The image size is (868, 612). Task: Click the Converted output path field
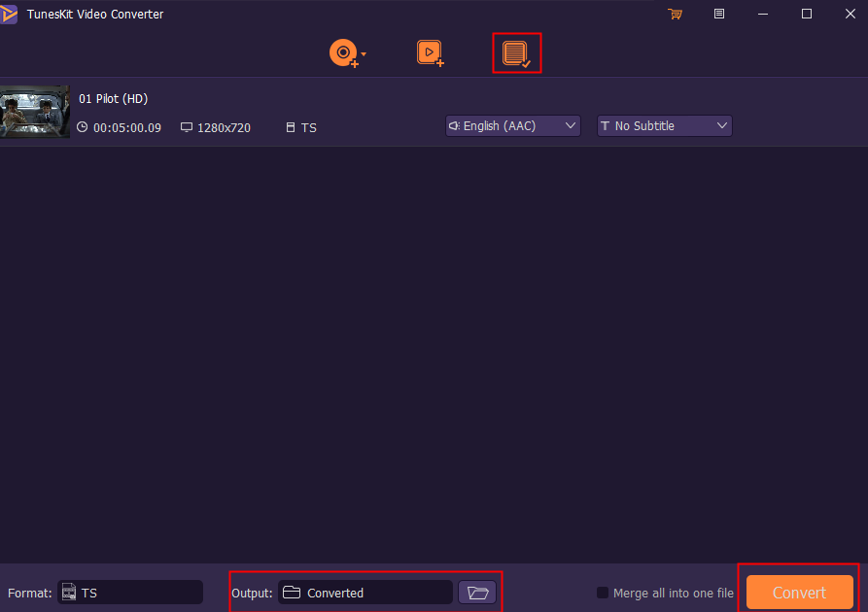[365, 593]
